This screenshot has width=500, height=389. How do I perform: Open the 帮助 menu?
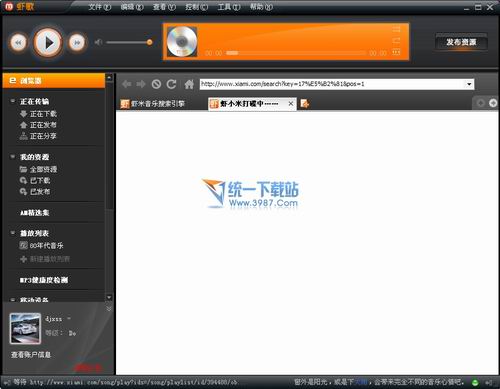click(261, 7)
